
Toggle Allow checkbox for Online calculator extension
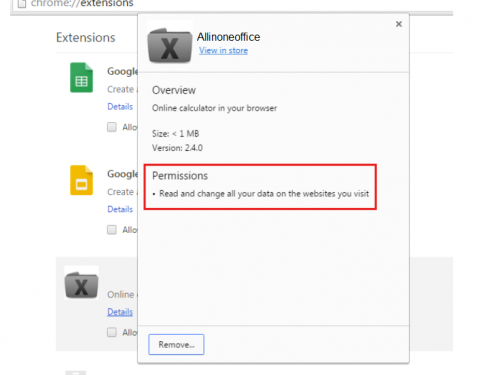click(112, 332)
